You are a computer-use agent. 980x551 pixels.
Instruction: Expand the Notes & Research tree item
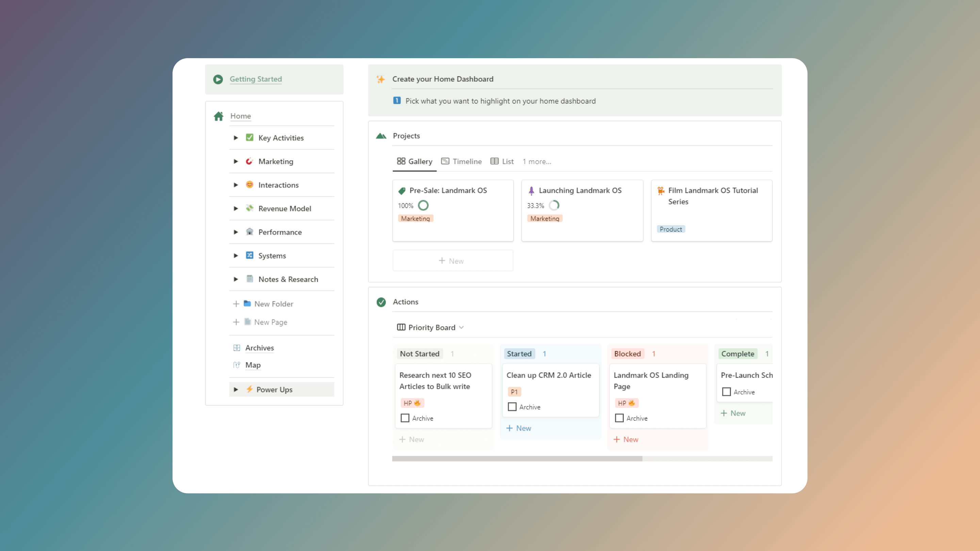coord(235,279)
